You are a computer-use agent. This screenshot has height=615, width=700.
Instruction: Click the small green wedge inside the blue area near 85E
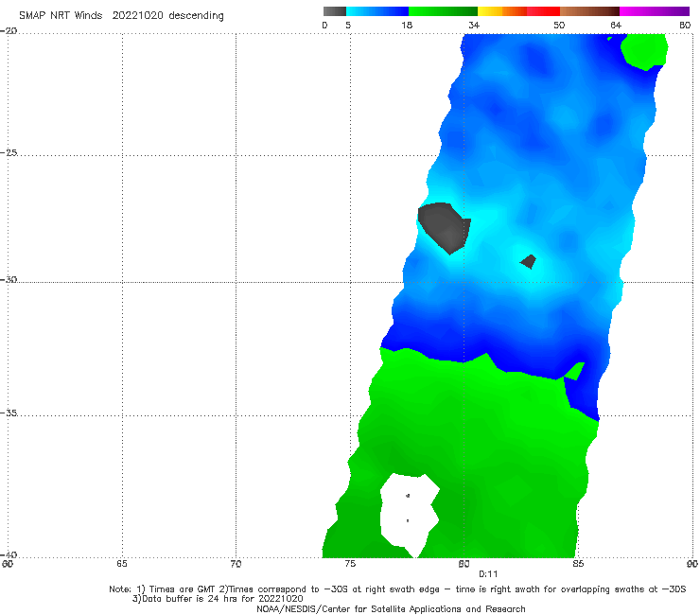[x=574, y=372]
